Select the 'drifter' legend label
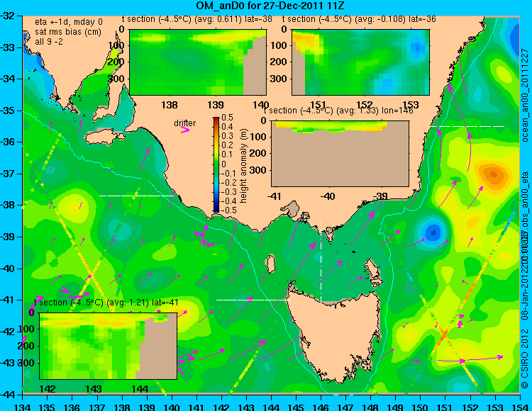Viewport: 532px width, 411px height. click(184, 123)
